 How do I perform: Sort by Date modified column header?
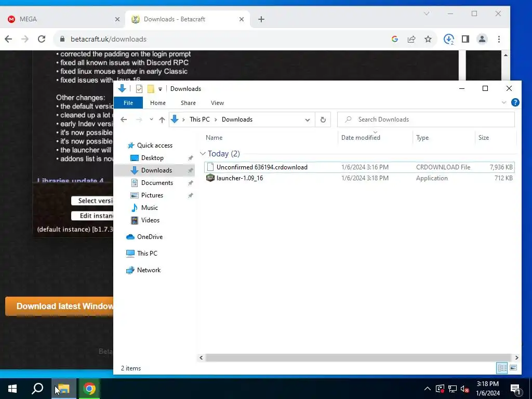(x=361, y=137)
